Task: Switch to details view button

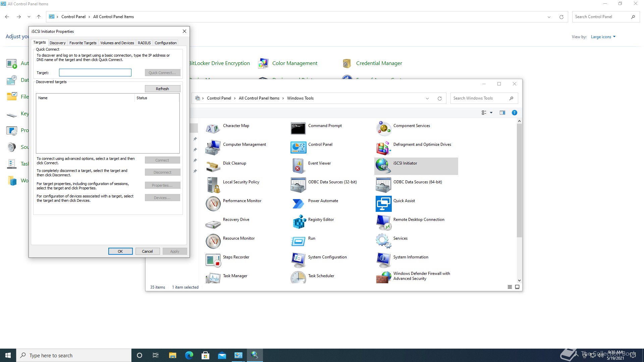Action: (510, 287)
